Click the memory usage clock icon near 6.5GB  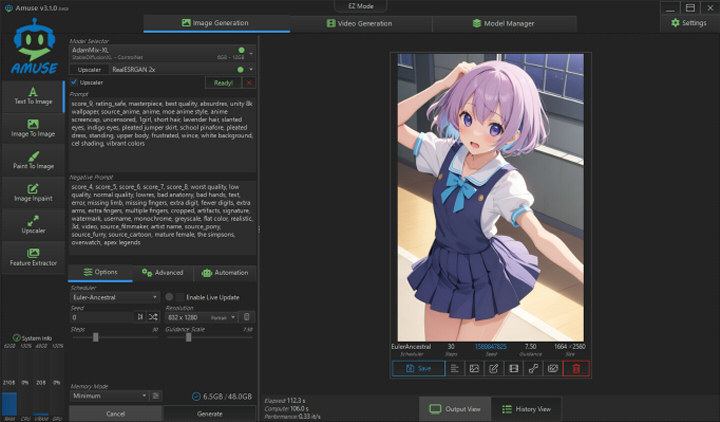click(196, 396)
